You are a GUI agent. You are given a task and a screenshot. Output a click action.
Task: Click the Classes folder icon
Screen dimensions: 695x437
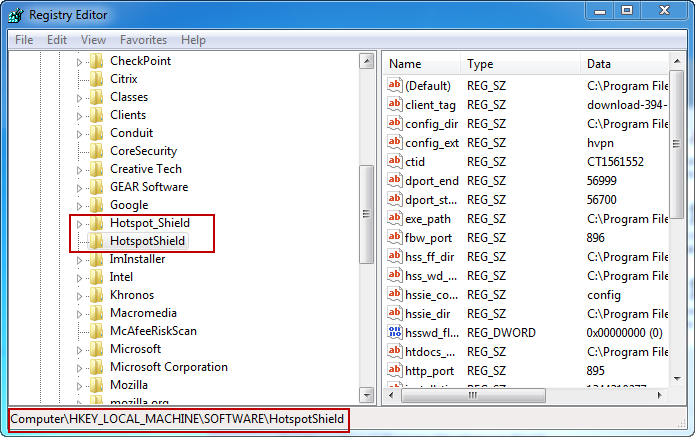click(x=97, y=97)
